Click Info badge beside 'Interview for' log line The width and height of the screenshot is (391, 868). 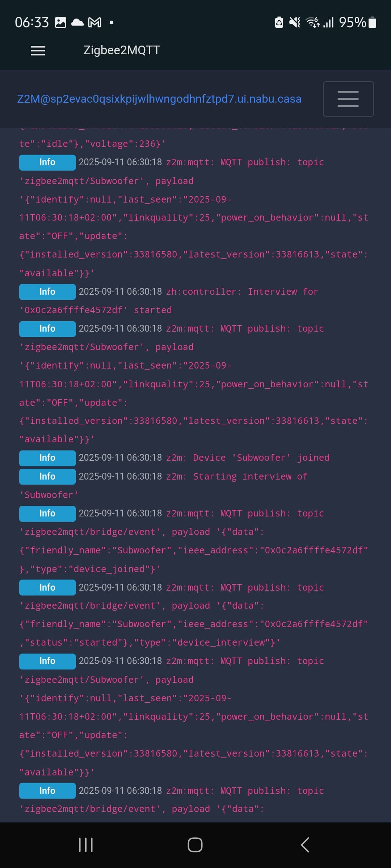tap(47, 292)
